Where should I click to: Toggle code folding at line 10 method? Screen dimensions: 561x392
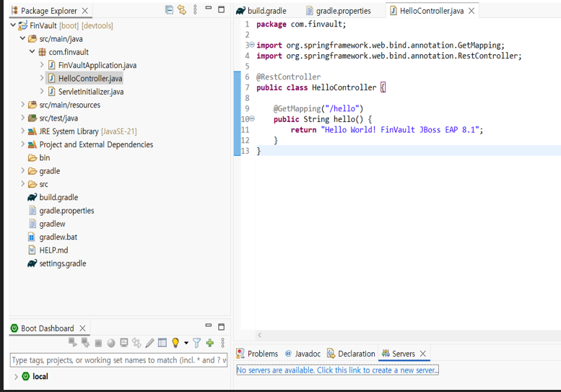(x=252, y=118)
